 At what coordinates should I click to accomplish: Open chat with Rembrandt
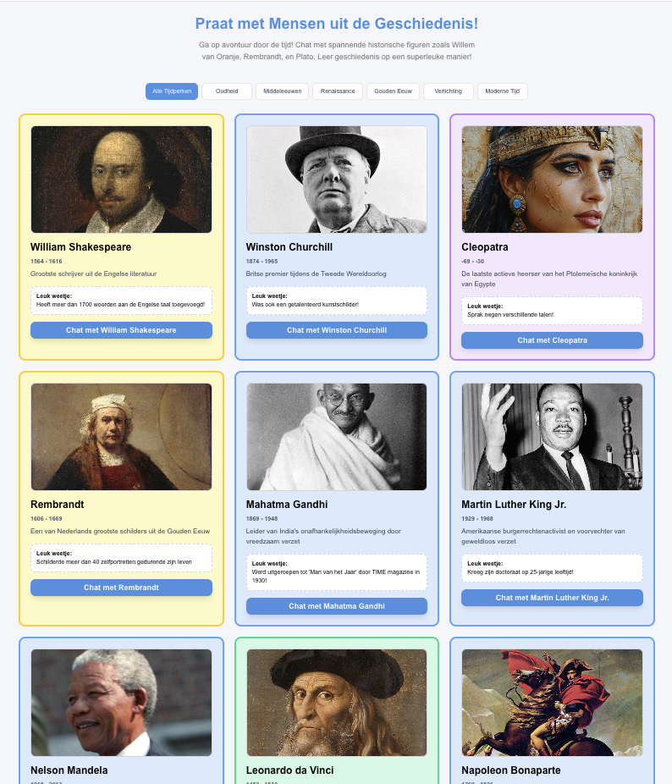click(x=121, y=588)
